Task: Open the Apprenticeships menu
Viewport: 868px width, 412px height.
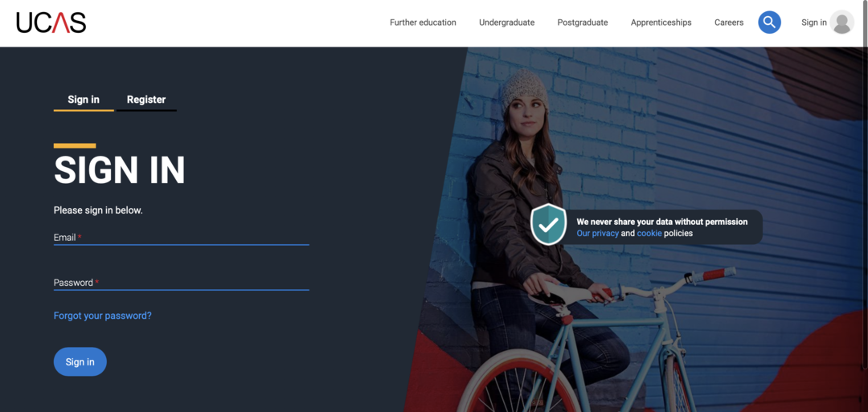Action: pyautogui.click(x=661, y=22)
